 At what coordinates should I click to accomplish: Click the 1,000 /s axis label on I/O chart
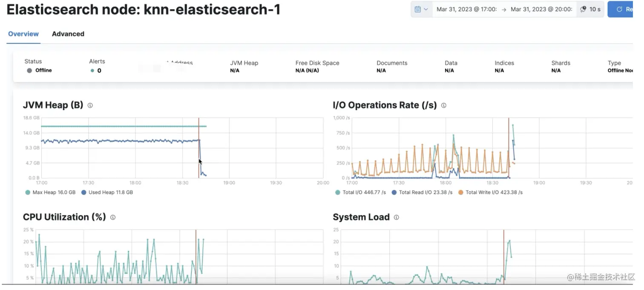[342, 118]
